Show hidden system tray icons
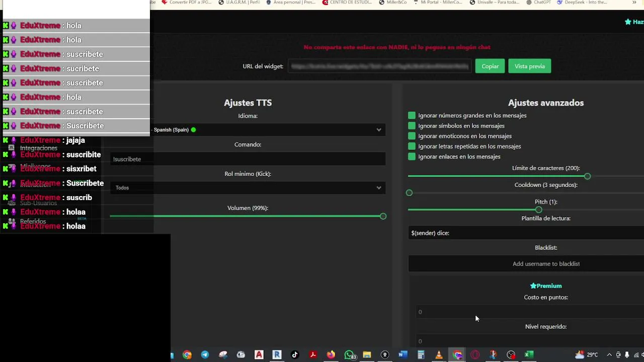This screenshot has width=644, height=362. [x=609, y=355]
